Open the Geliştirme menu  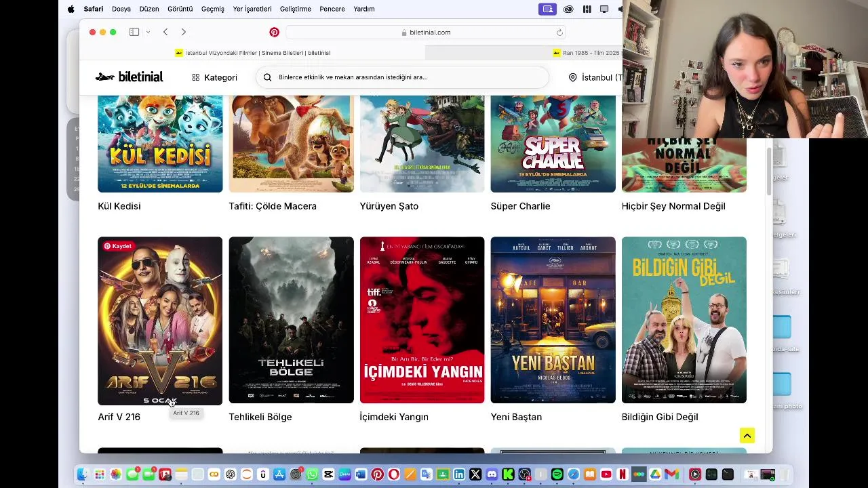click(x=296, y=9)
